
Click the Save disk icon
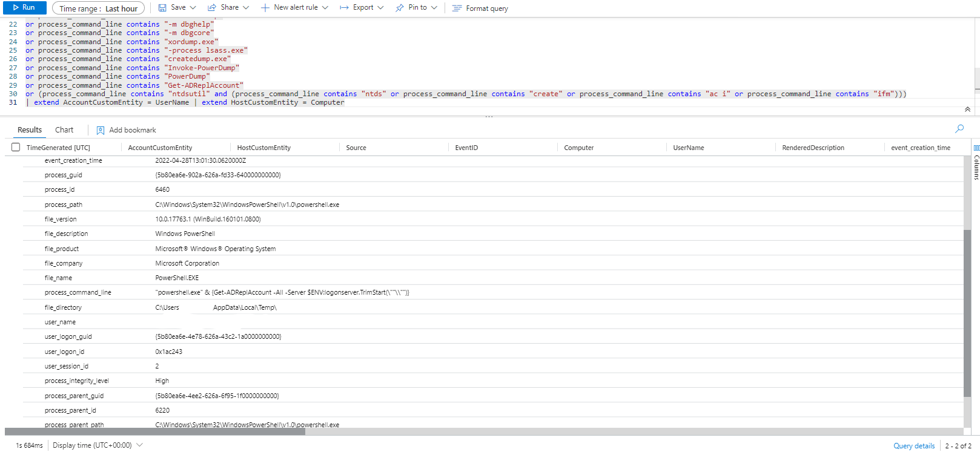point(162,8)
